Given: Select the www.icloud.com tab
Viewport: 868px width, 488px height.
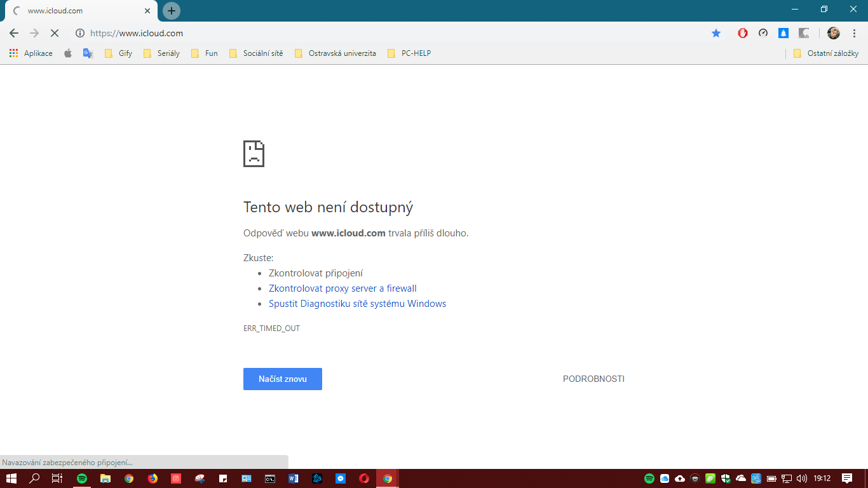Looking at the screenshot, I should pos(76,11).
